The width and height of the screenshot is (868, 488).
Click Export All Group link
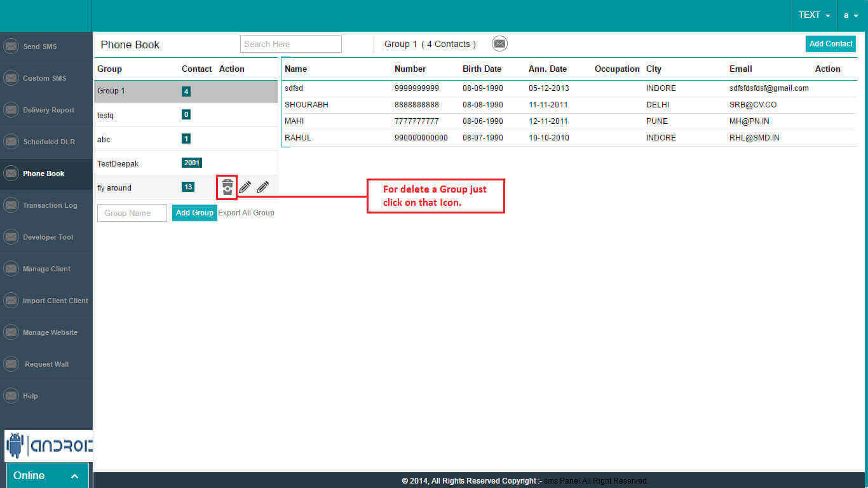click(x=246, y=213)
